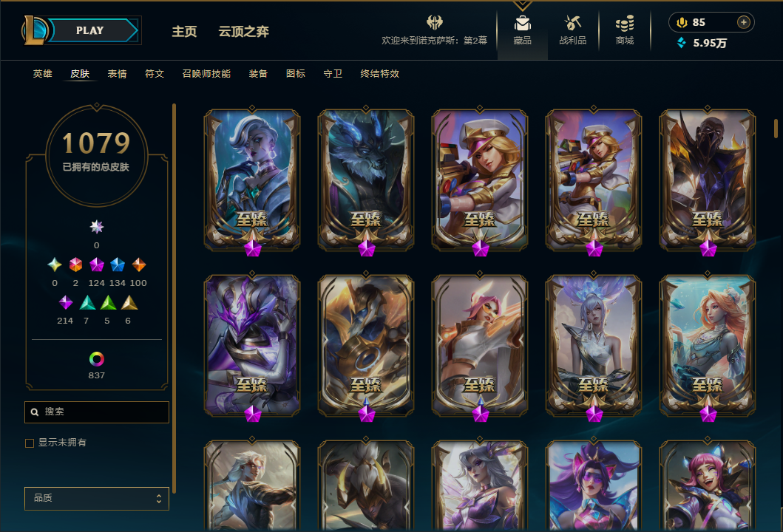Click the skin grid vertical scrollbar
783x532 pixels.
pyautogui.click(x=776, y=129)
